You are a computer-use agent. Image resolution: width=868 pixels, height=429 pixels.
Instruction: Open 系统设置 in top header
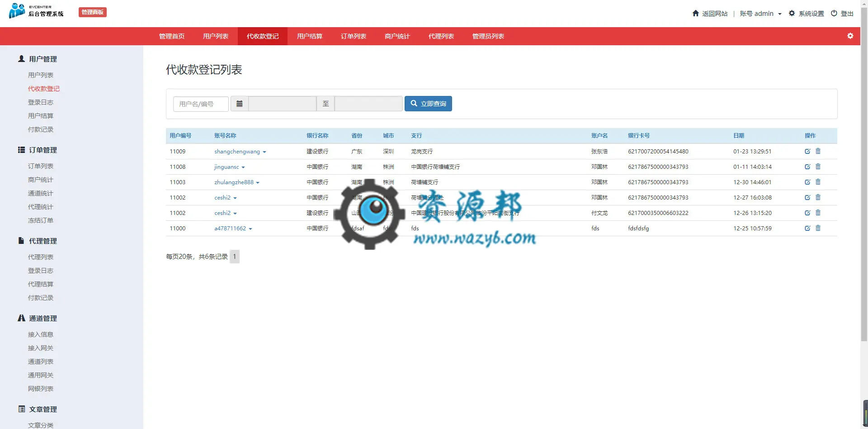(807, 14)
